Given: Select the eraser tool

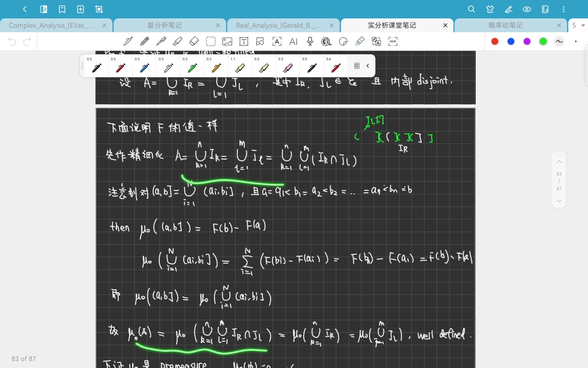Looking at the screenshot, I should pos(194,41).
